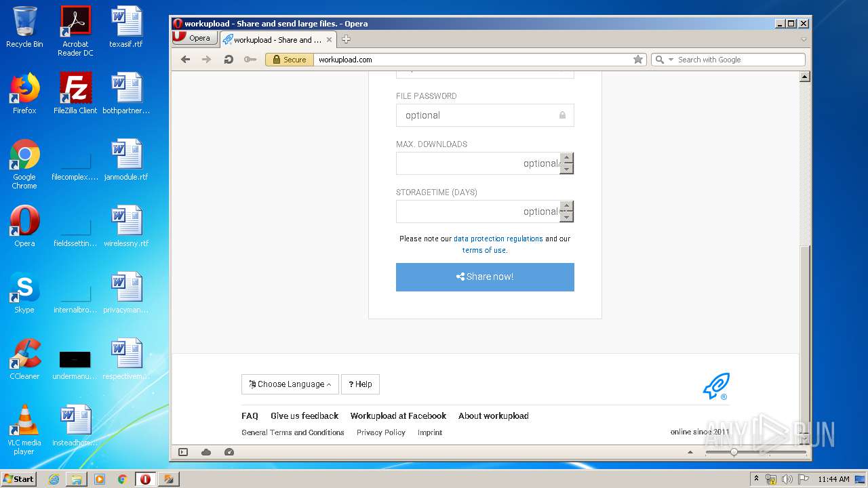Click the File Password optional field
Screen dimensions: 868x488
(485, 115)
